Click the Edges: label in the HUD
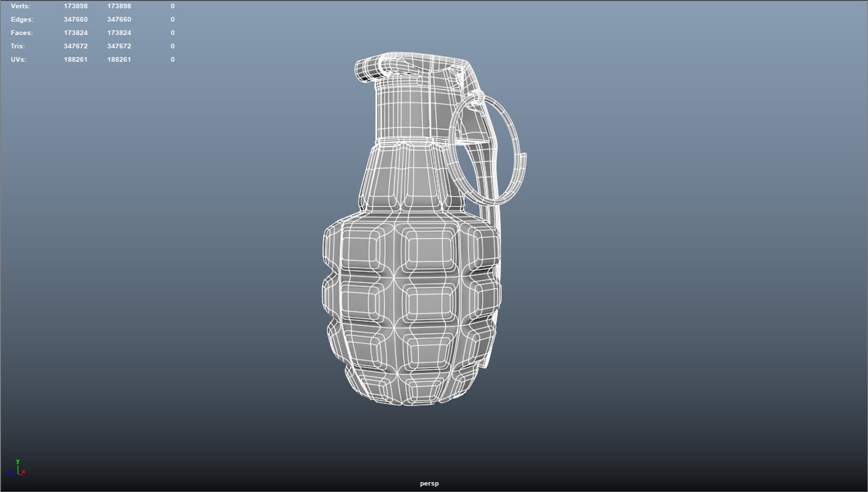 click(22, 20)
